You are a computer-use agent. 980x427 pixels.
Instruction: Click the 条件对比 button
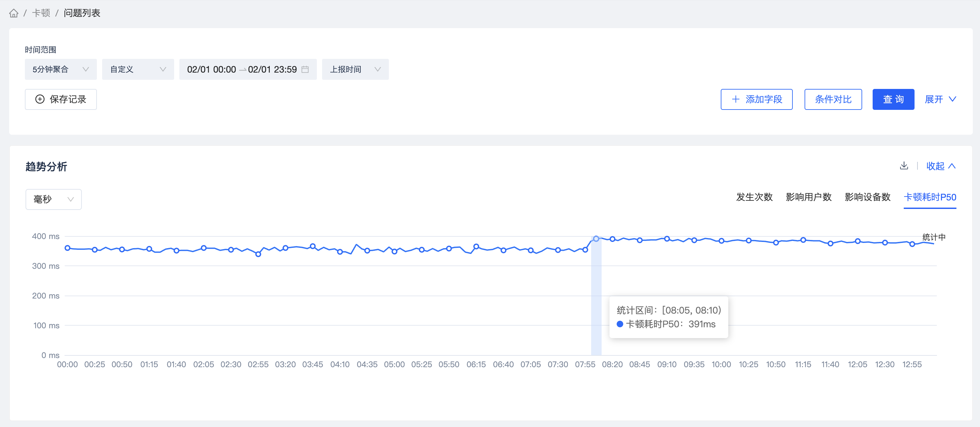click(x=833, y=99)
